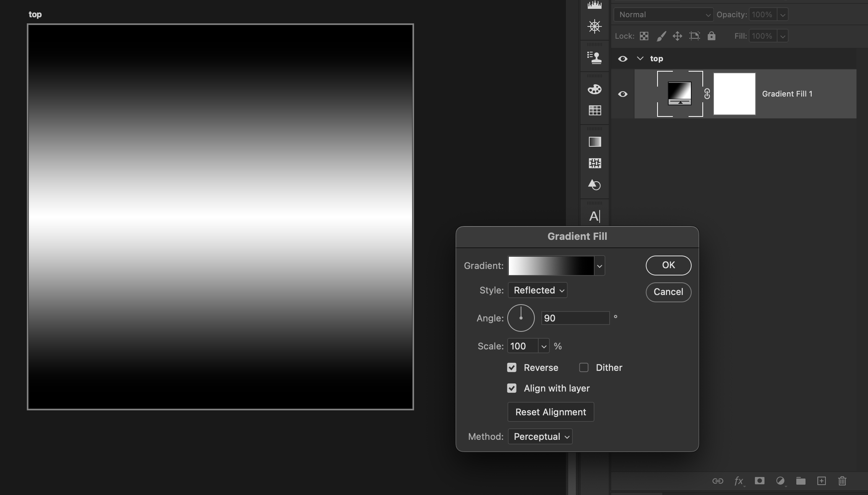
Task: Open the Character panel
Action: [x=594, y=216]
